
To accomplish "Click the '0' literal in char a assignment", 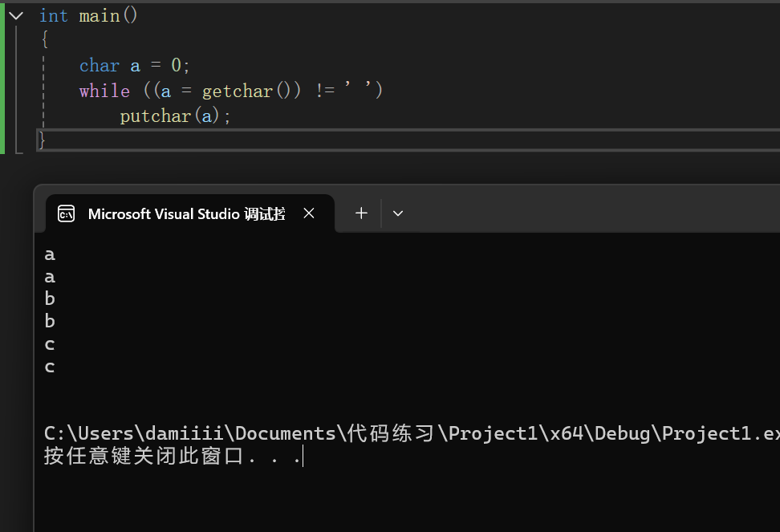I will (x=176, y=65).
